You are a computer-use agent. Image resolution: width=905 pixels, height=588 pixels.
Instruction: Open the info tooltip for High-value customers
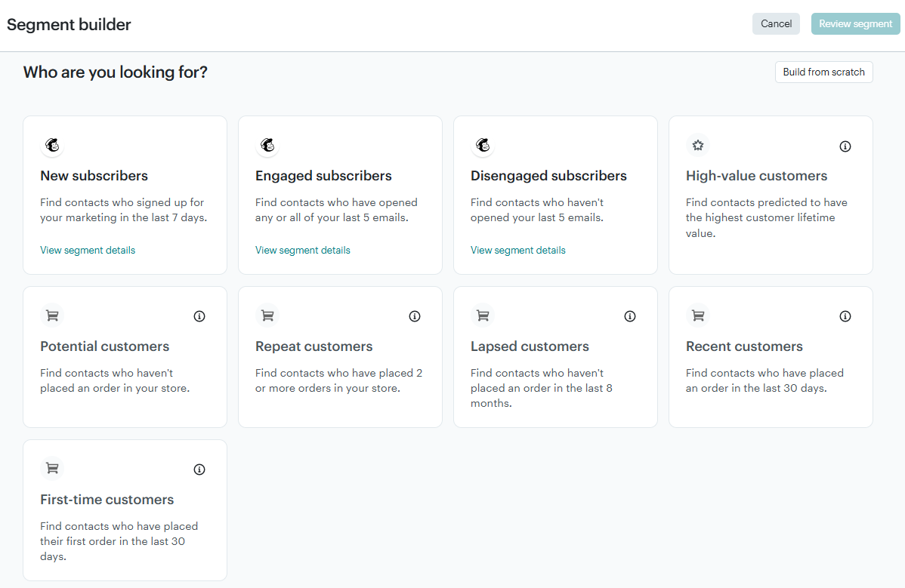[x=845, y=146]
